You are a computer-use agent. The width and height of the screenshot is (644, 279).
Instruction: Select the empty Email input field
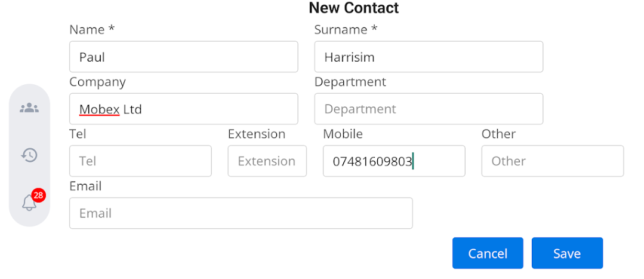(241, 213)
